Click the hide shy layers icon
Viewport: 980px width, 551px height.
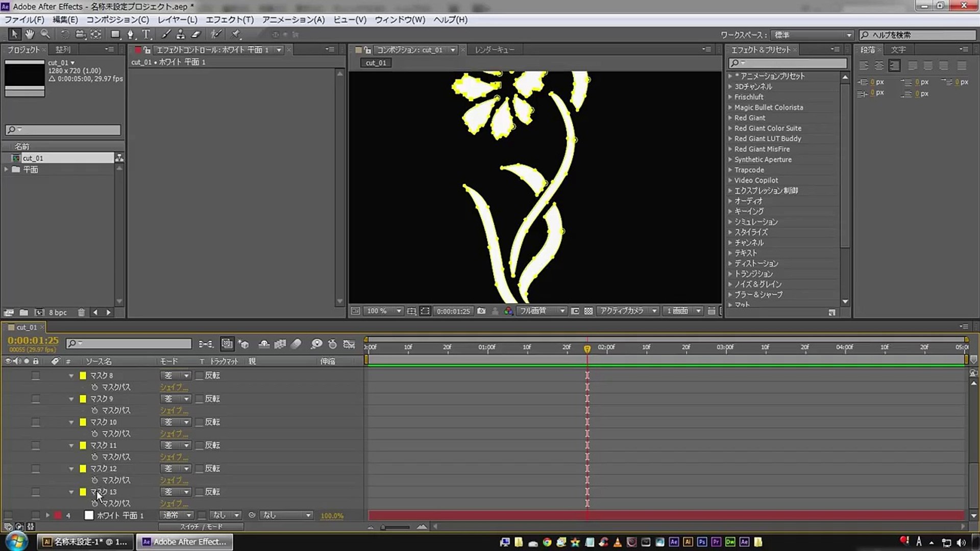[264, 344]
